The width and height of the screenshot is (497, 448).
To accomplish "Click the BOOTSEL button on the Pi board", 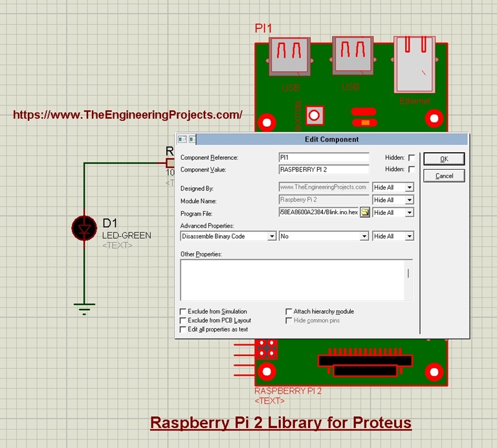I will pos(315,115).
